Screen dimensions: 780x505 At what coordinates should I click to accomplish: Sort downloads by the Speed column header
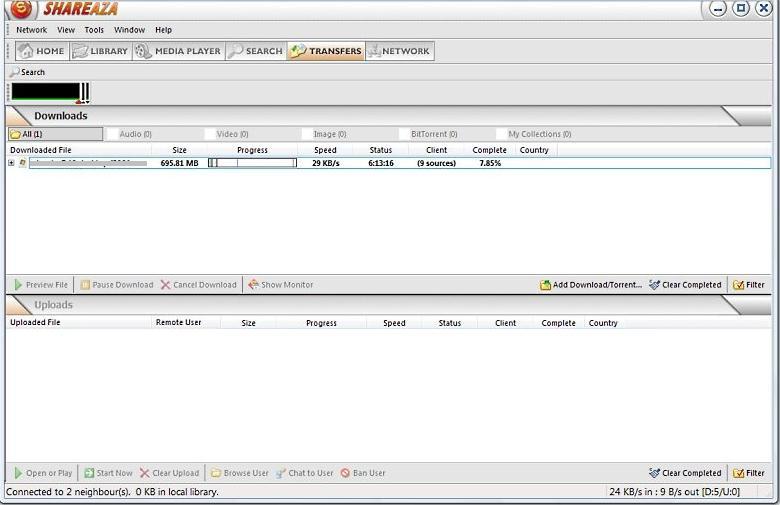click(325, 150)
